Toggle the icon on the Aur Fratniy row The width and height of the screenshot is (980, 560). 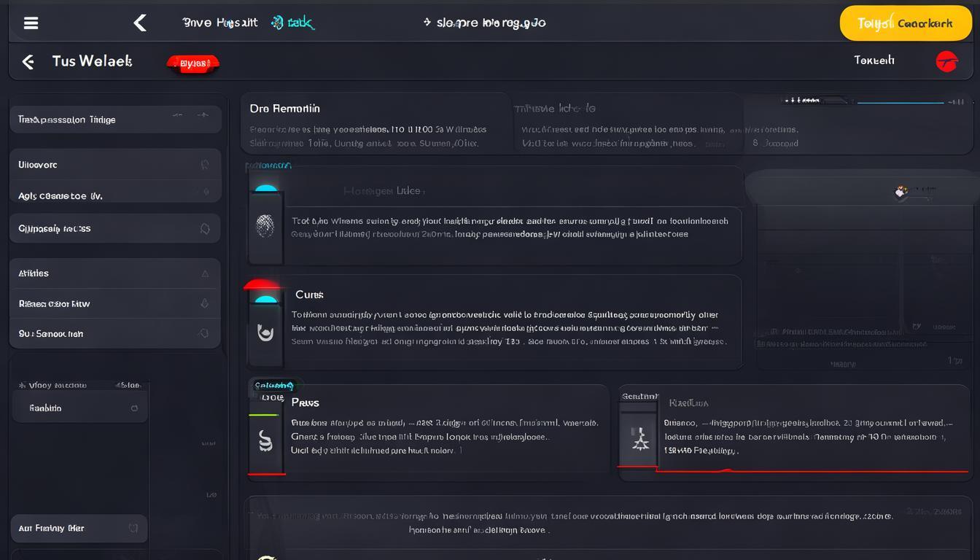click(133, 528)
